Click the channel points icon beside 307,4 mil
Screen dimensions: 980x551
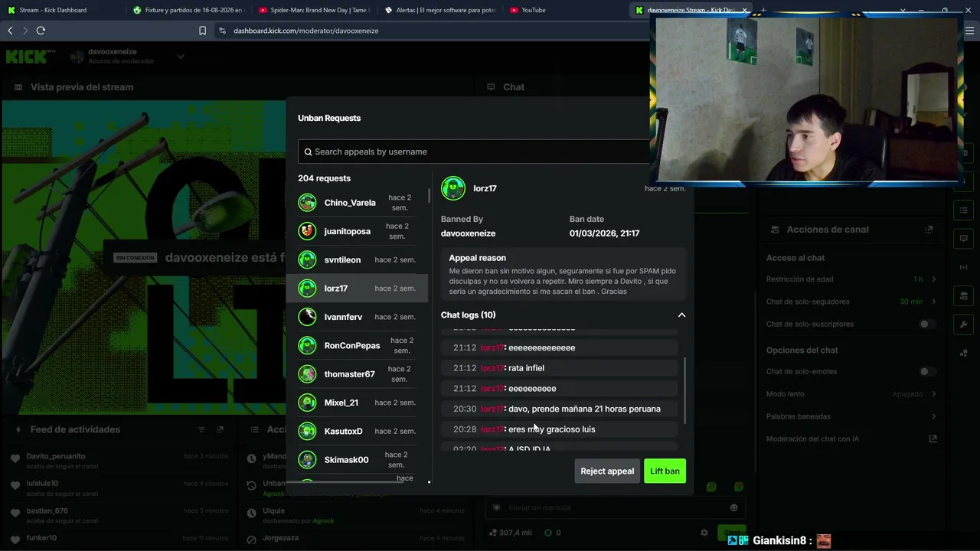click(492, 533)
